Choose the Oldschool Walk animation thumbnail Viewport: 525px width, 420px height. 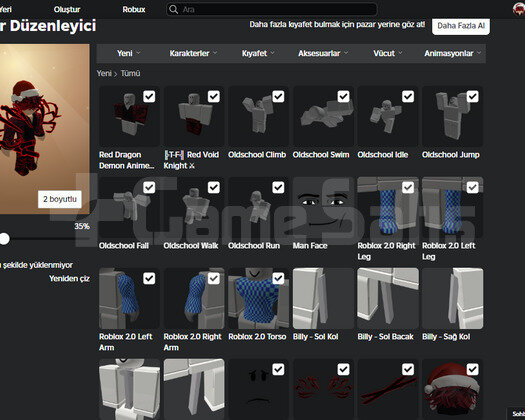point(194,207)
